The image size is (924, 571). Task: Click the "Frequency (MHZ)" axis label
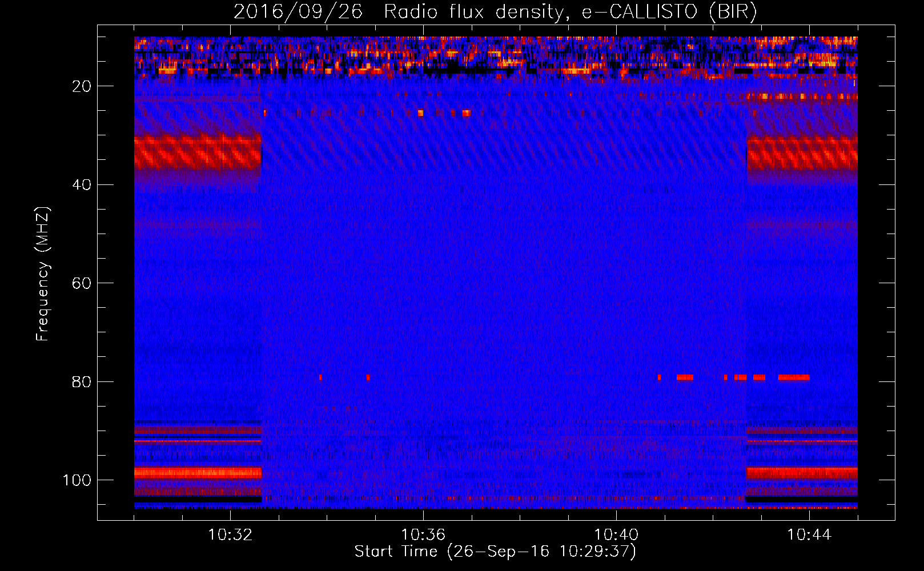(x=43, y=274)
